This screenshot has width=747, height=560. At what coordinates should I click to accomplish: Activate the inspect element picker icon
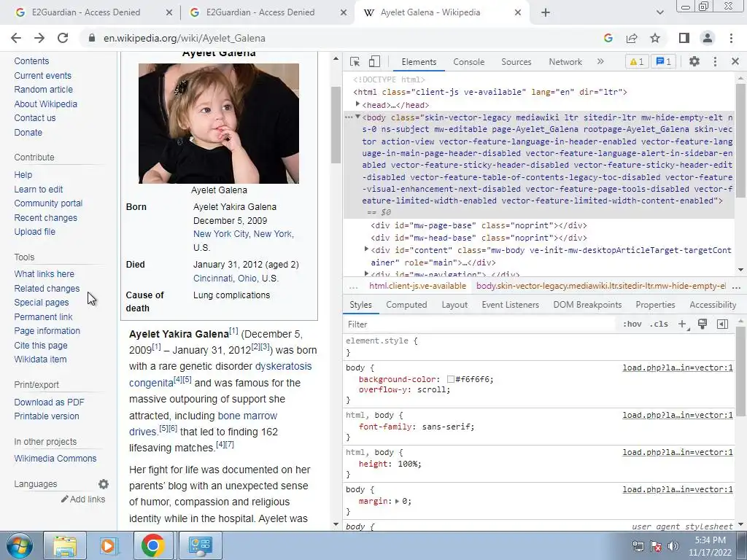pyautogui.click(x=355, y=61)
